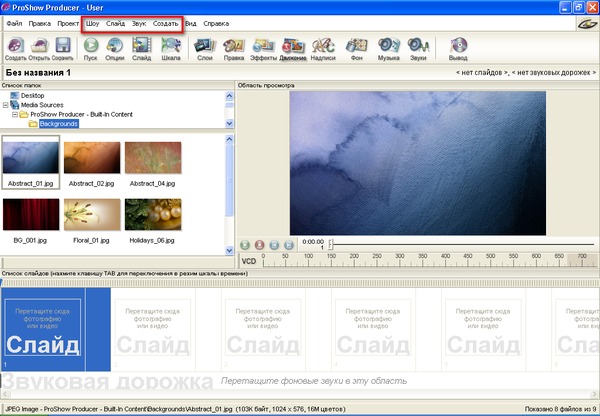The width and height of the screenshot is (600, 416).
Task: Select the Backgrounds folder
Action: point(59,124)
